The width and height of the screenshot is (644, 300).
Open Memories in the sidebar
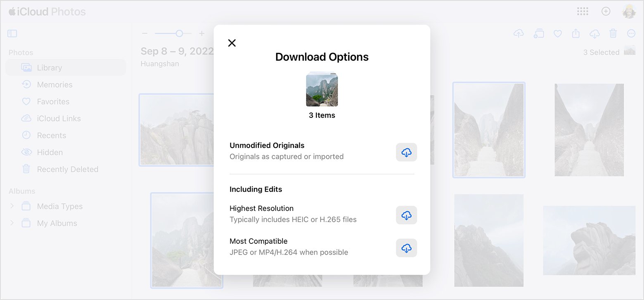(54, 85)
